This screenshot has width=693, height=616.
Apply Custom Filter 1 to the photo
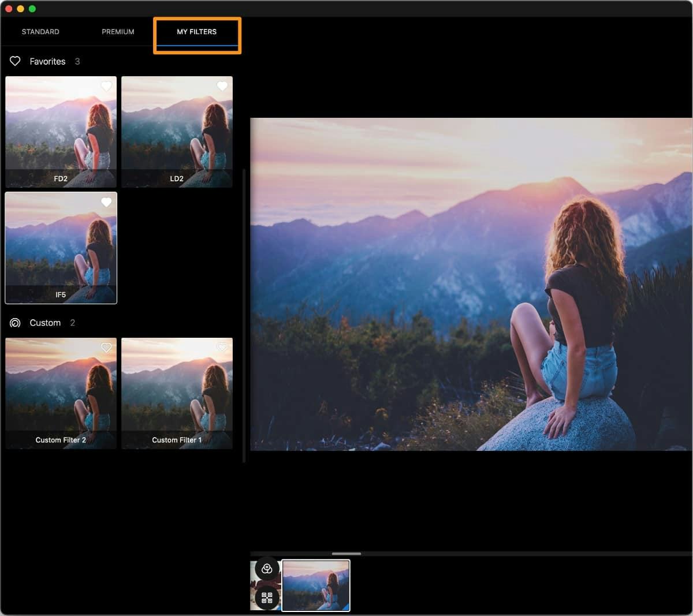point(177,398)
